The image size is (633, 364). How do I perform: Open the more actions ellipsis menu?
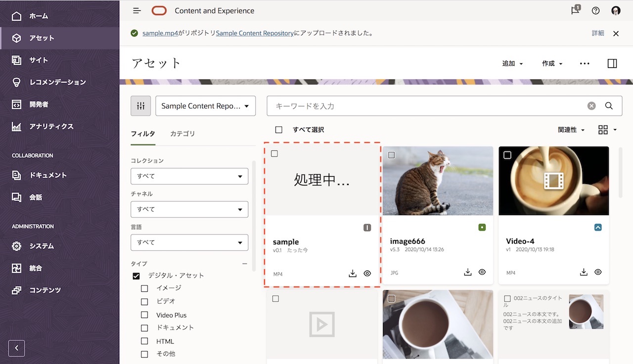pyautogui.click(x=585, y=63)
